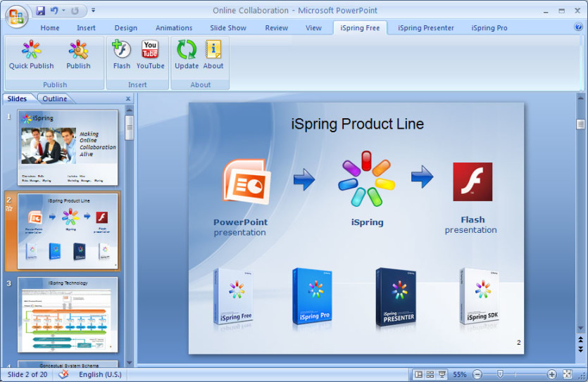The width and height of the screenshot is (588, 382).
Task: Go to next slide double-arrow button
Action: 580,349
